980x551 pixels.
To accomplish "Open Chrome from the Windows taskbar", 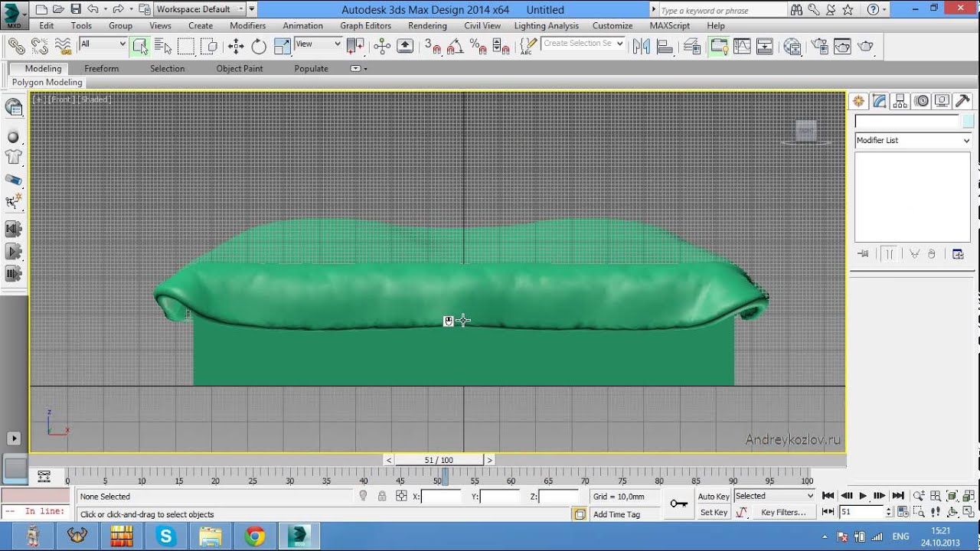I will click(x=255, y=536).
